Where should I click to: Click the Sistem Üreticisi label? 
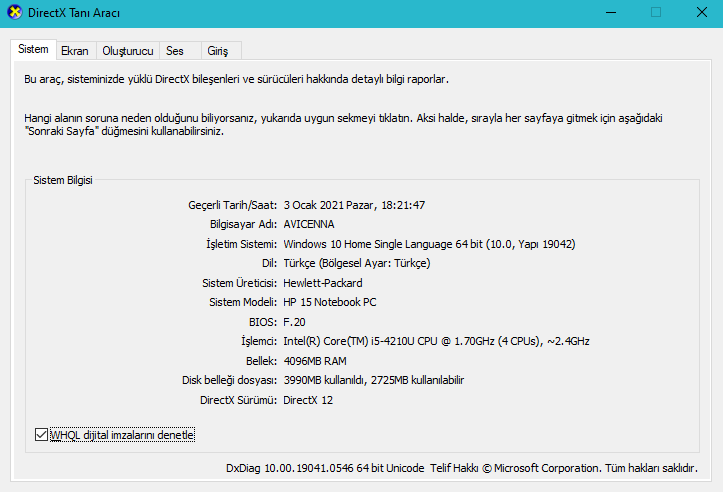click(x=240, y=283)
